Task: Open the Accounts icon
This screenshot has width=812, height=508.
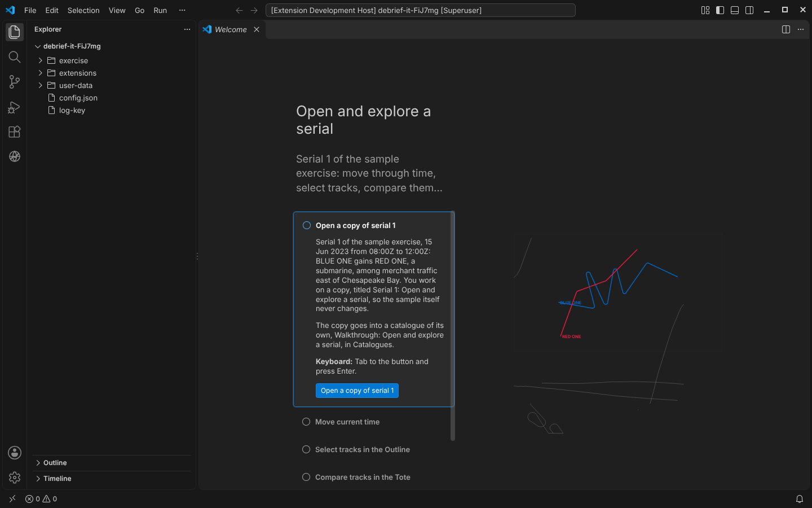Action: tap(15, 453)
